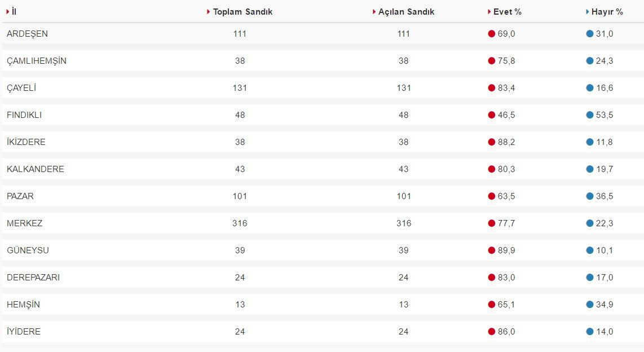Sort table by Evet % header

(x=507, y=12)
